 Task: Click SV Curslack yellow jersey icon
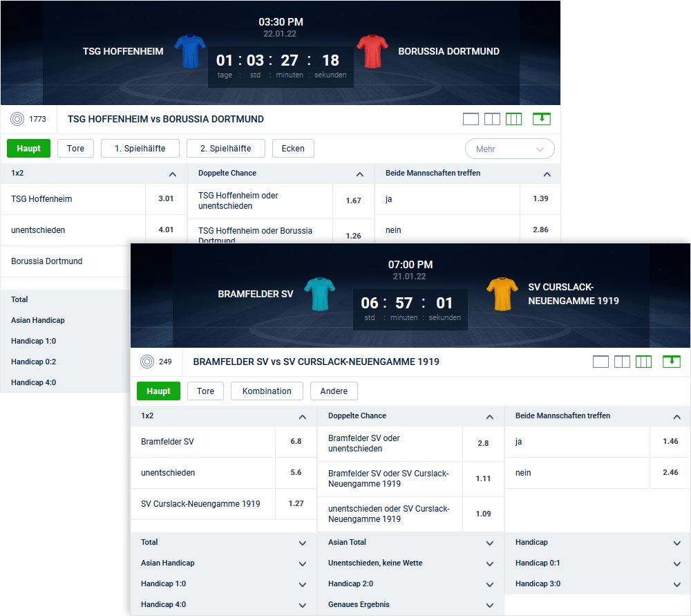point(502,294)
